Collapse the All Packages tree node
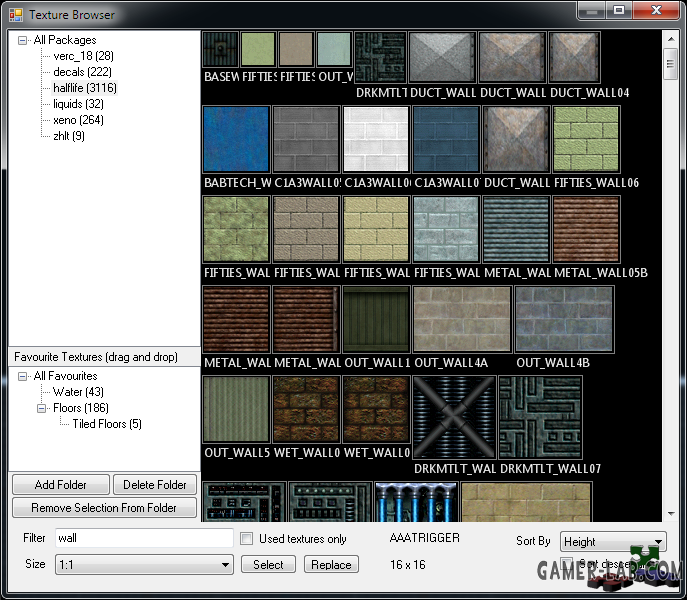The image size is (687, 600). click(x=22, y=41)
